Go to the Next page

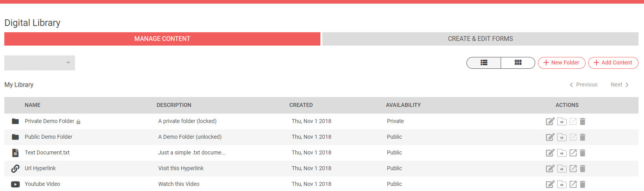pos(620,85)
